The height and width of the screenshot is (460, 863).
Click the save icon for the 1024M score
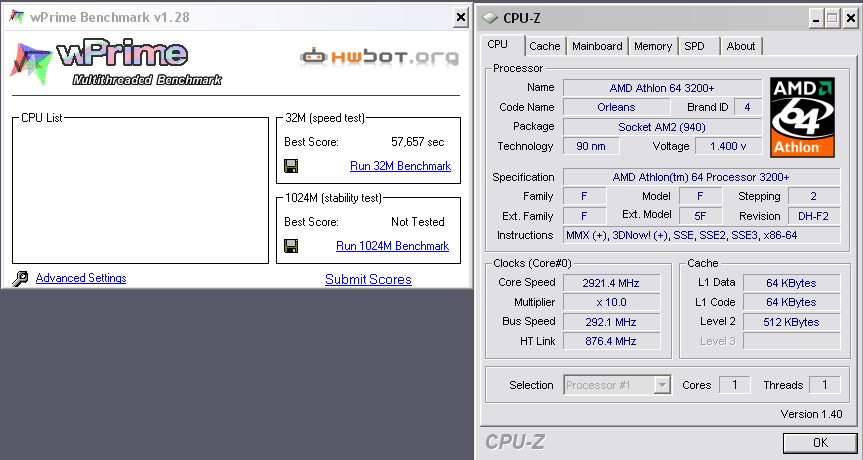click(x=291, y=246)
